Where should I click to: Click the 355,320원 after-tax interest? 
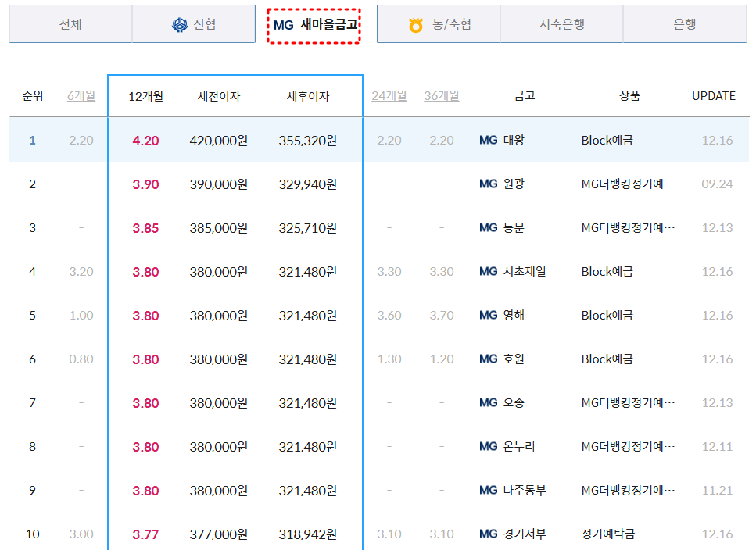308,141
